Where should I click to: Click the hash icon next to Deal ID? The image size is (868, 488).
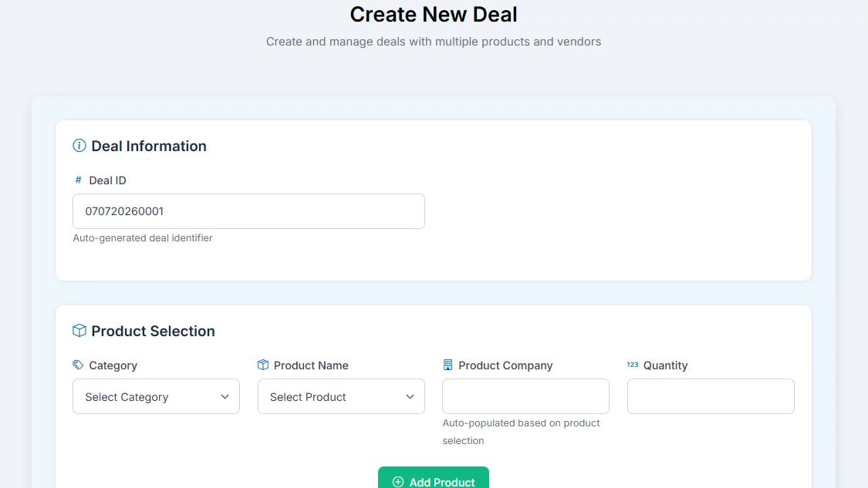pos(78,180)
